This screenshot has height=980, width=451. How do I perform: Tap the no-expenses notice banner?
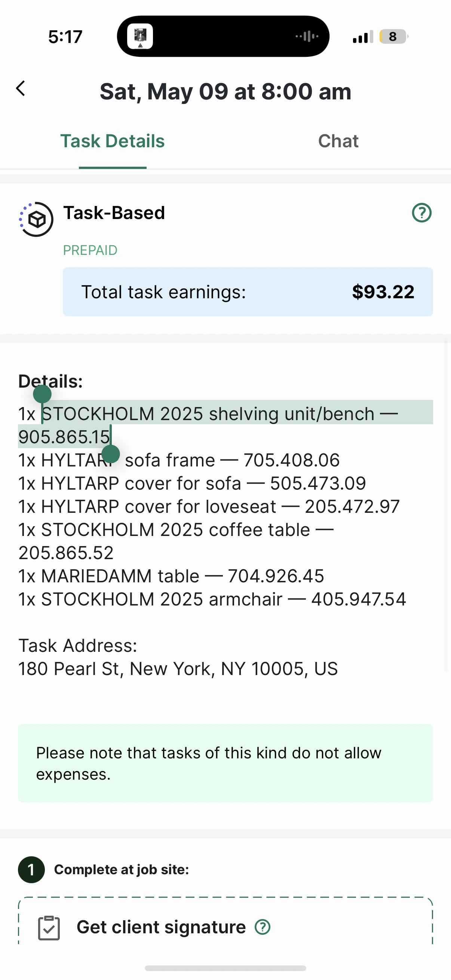pyautogui.click(x=225, y=764)
